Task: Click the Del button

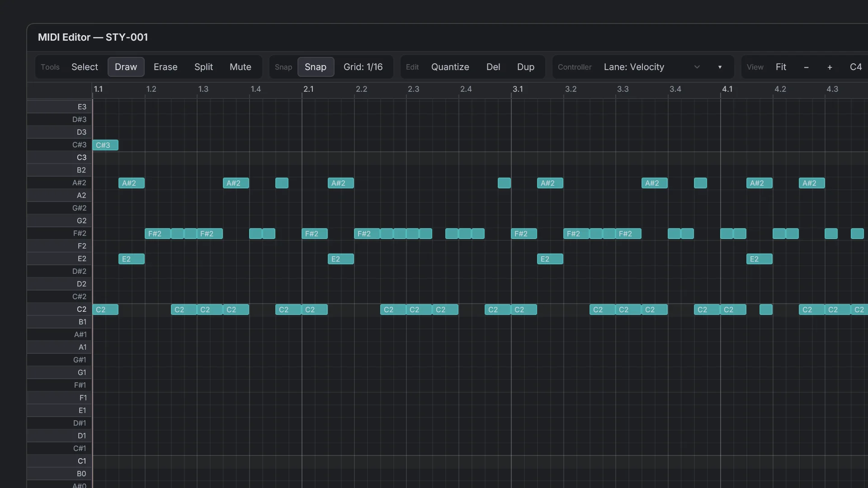Action: (x=493, y=67)
